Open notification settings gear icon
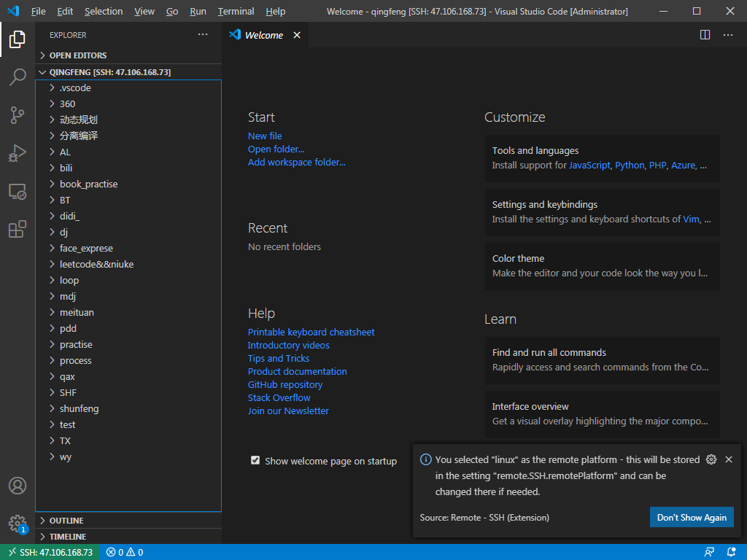 tap(711, 459)
